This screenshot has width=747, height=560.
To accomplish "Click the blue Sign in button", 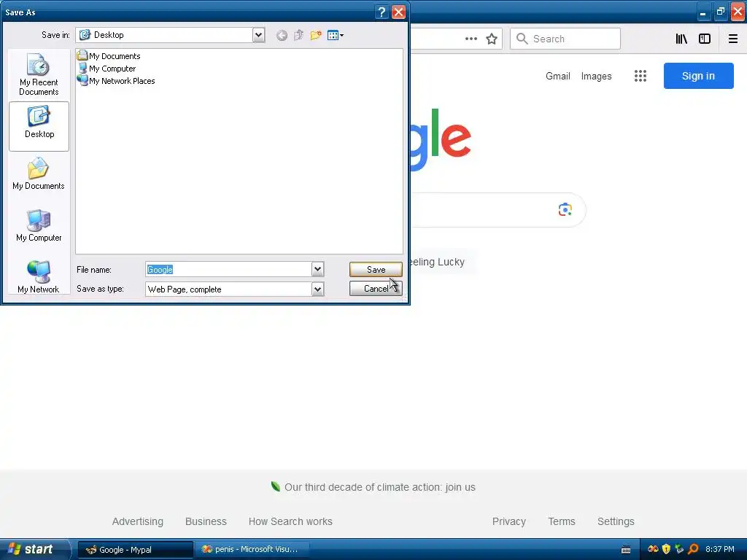I will 698,76.
